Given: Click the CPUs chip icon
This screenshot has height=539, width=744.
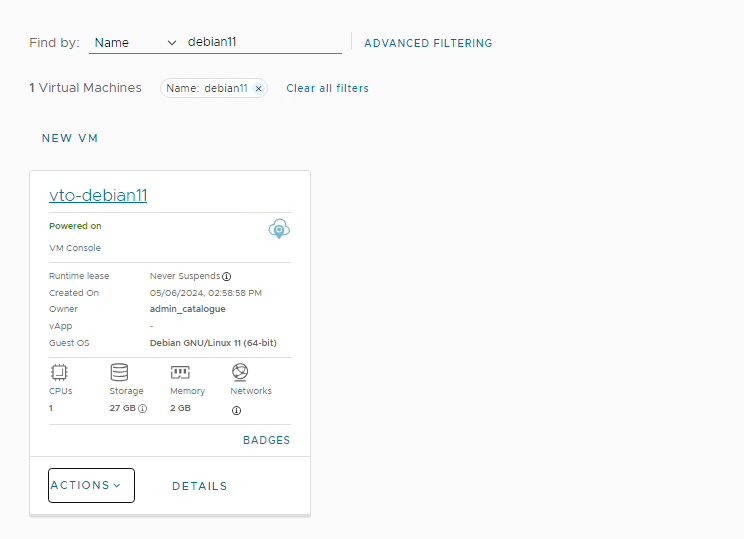Looking at the screenshot, I should click(59, 372).
